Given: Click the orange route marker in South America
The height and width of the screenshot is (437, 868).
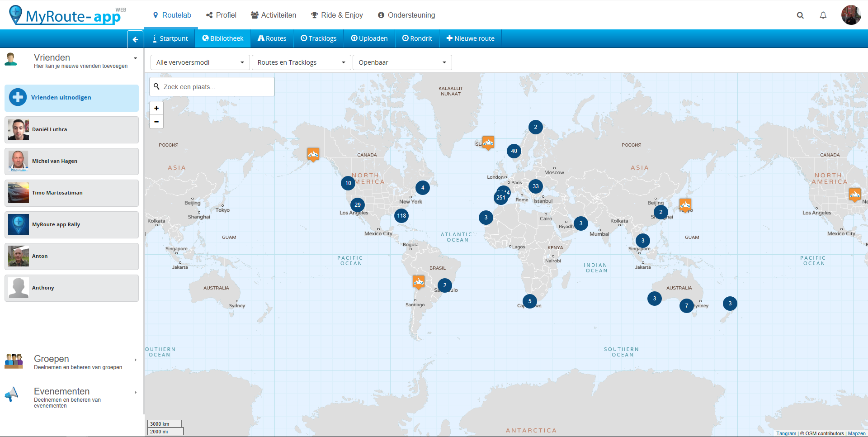Looking at the screenshot, I should pyautogui.click(x=419, y=282).
